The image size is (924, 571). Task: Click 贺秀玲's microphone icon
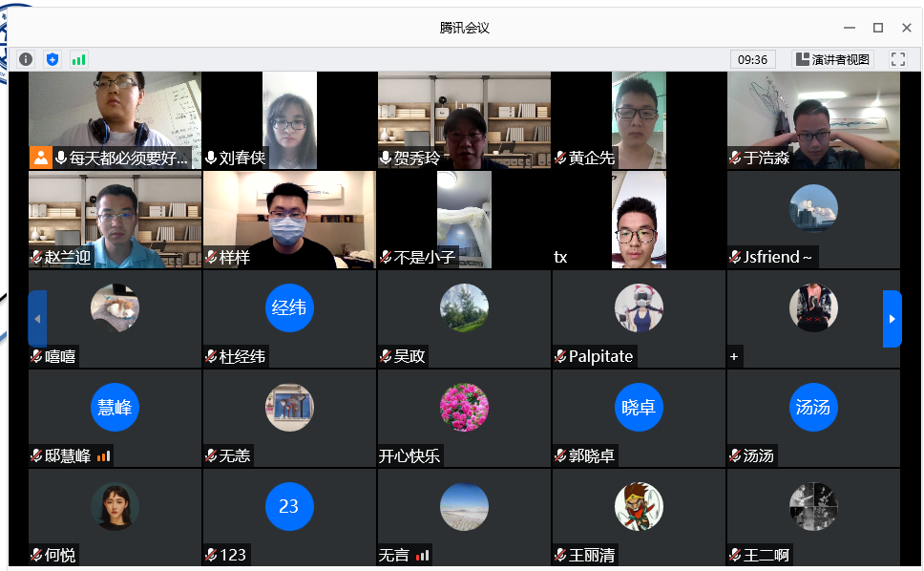(386, 158)
